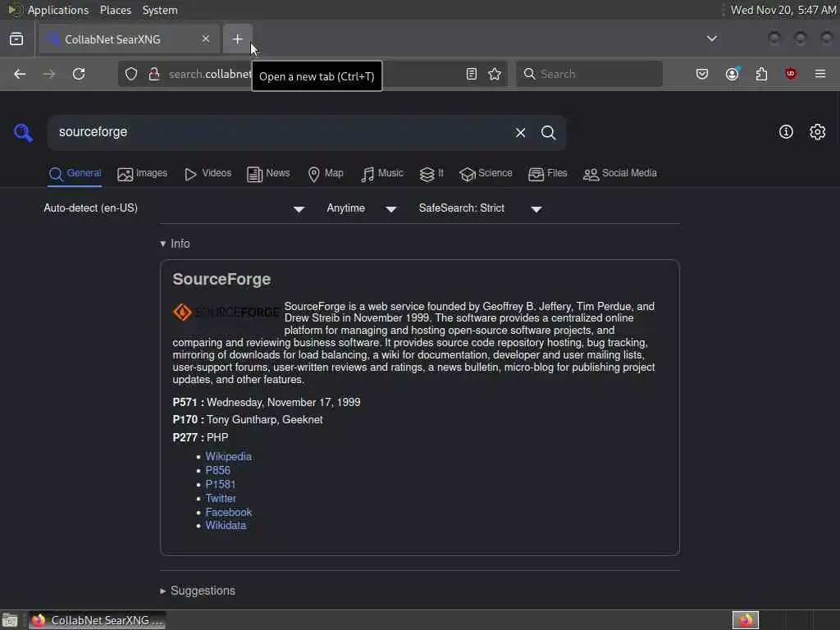Clear the sourceforge search query
The image size is (840, 630).
coord(520,132)
